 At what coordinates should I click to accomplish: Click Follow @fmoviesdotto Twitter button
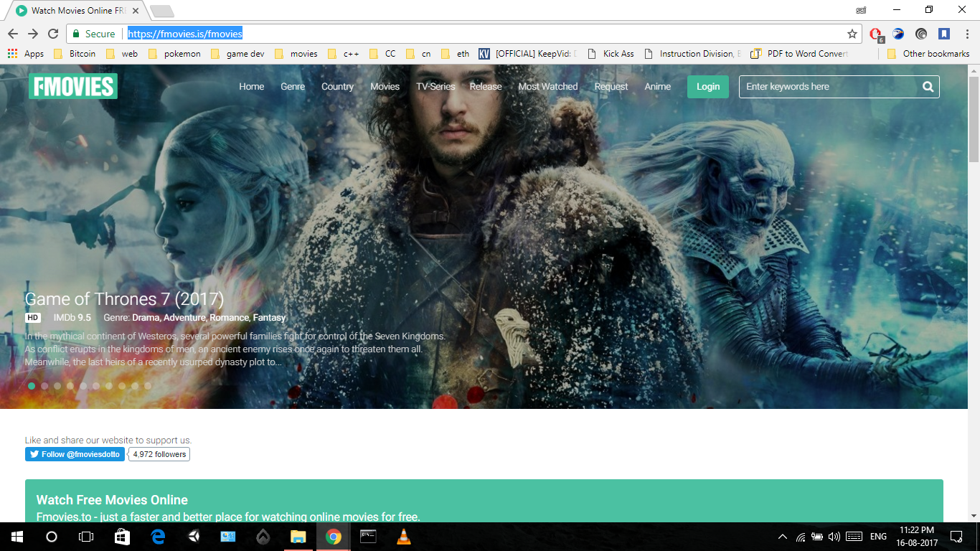point(75,454)
